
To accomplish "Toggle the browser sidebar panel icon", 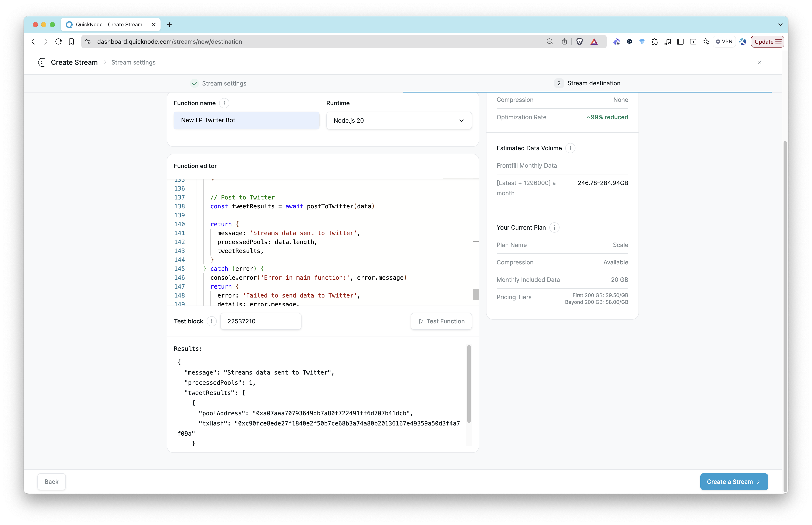I will click(x=680, y=42).
